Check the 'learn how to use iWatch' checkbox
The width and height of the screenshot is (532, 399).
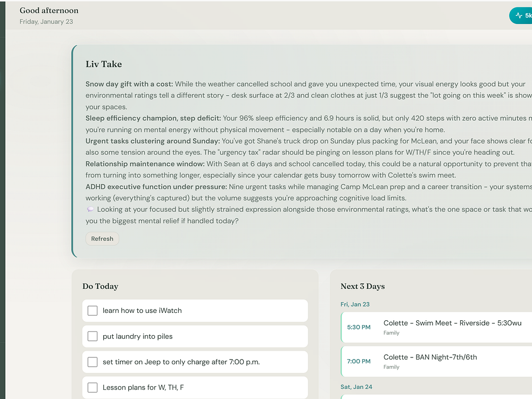(x=93, y=311)
